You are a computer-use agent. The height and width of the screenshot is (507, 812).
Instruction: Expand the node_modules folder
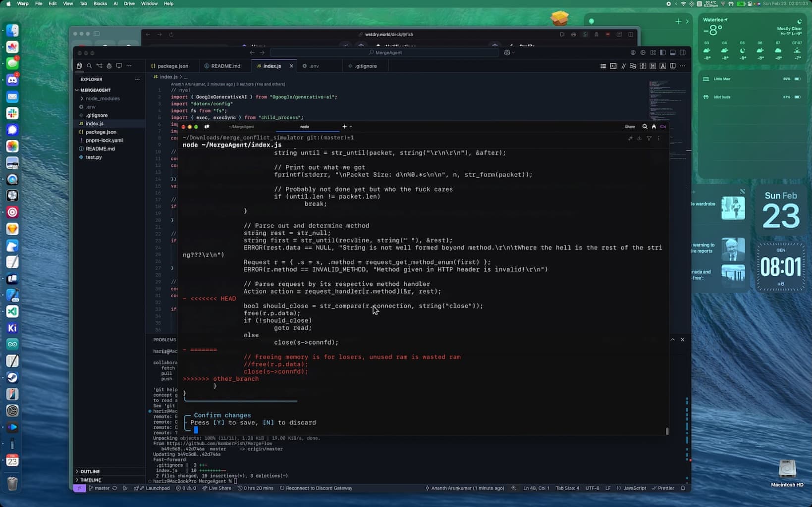click(x=103, y=99)
